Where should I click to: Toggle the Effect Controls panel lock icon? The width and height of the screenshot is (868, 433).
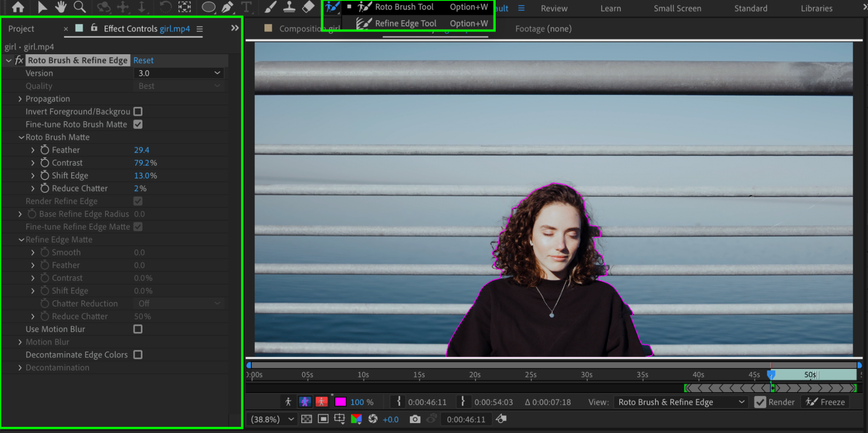coord(94,28)
